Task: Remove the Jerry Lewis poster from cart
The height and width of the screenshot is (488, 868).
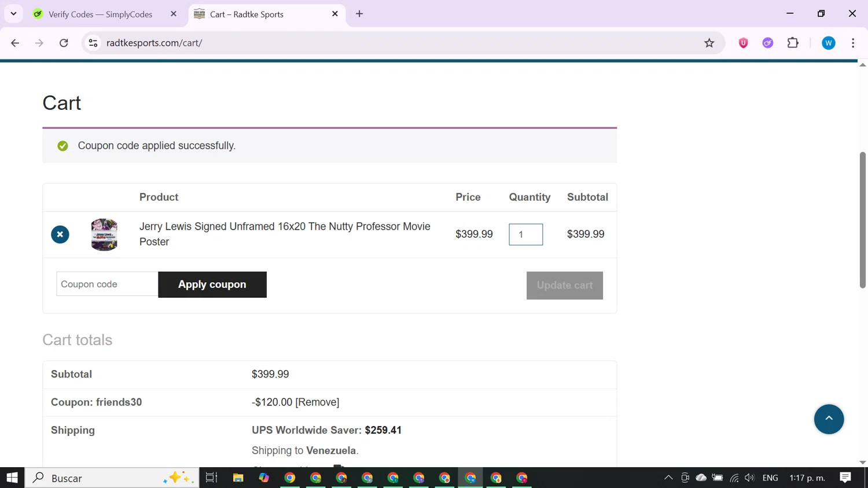Action: 60,234
